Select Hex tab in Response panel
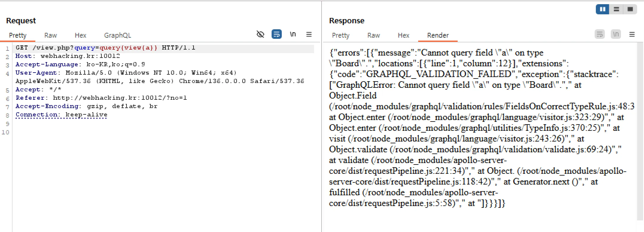644x232 pixels. point(404,35)
